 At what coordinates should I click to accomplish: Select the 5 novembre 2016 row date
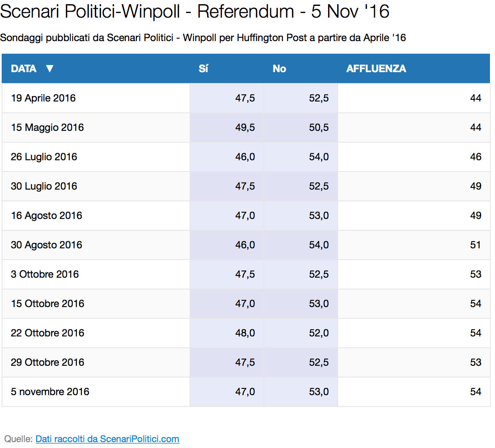pyautogui.click(x=50, y=392)
